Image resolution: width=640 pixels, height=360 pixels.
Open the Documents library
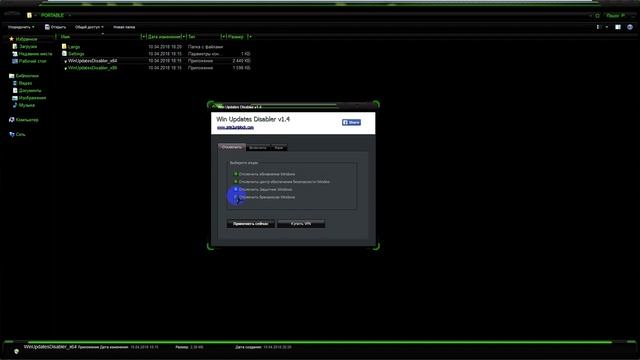pyautogui.click(x=27, y=91)
